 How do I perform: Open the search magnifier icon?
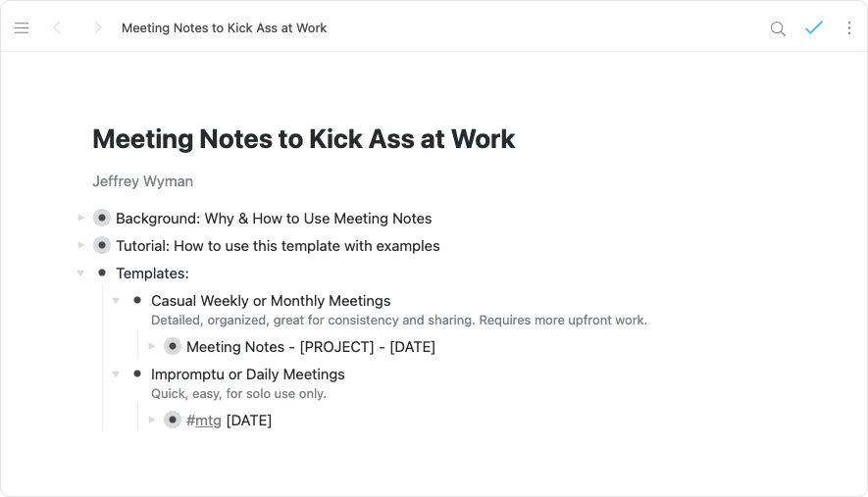778,28
